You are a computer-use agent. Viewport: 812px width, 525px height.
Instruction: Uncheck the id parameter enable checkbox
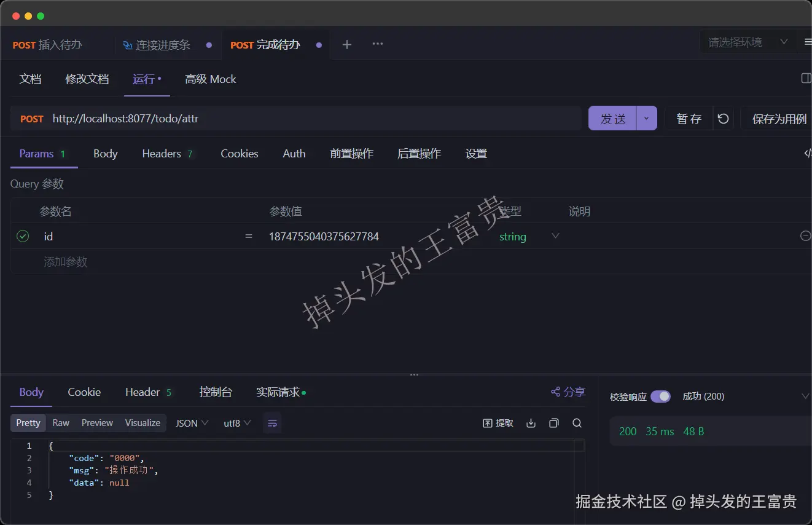coord(23,236)
